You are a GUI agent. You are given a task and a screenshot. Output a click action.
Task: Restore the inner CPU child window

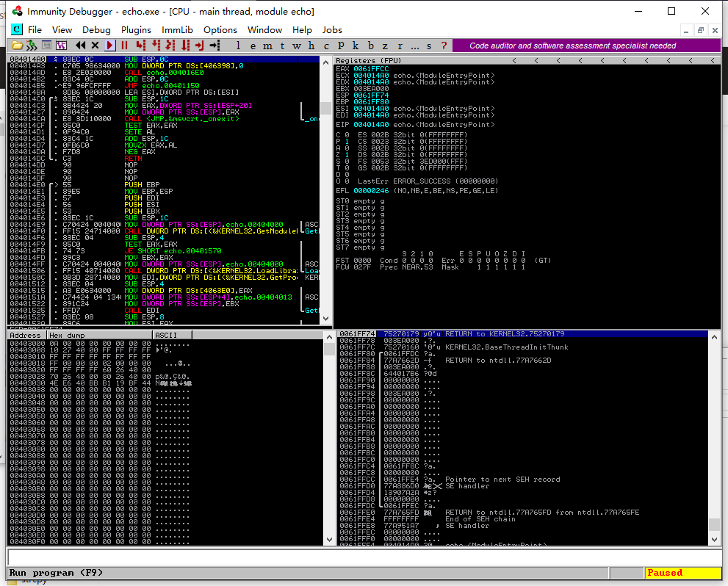pyautogui.click(x=701, y=31)
